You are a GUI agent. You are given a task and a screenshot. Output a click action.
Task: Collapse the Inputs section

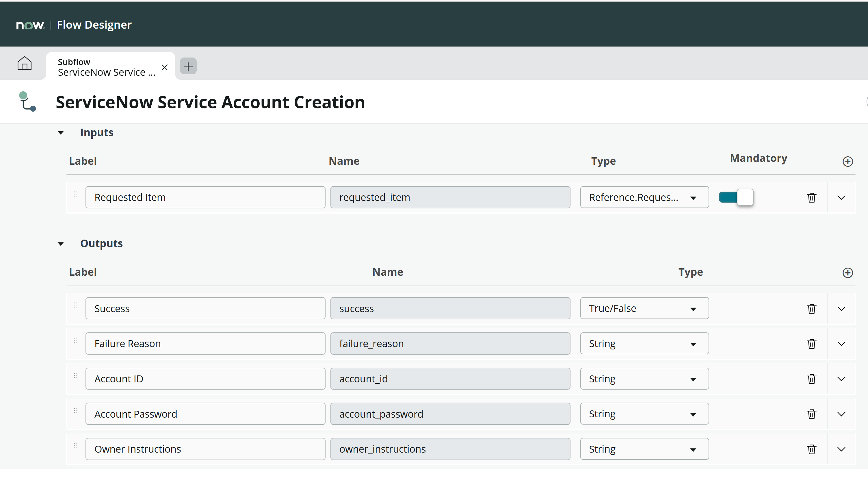pos(61,133)
